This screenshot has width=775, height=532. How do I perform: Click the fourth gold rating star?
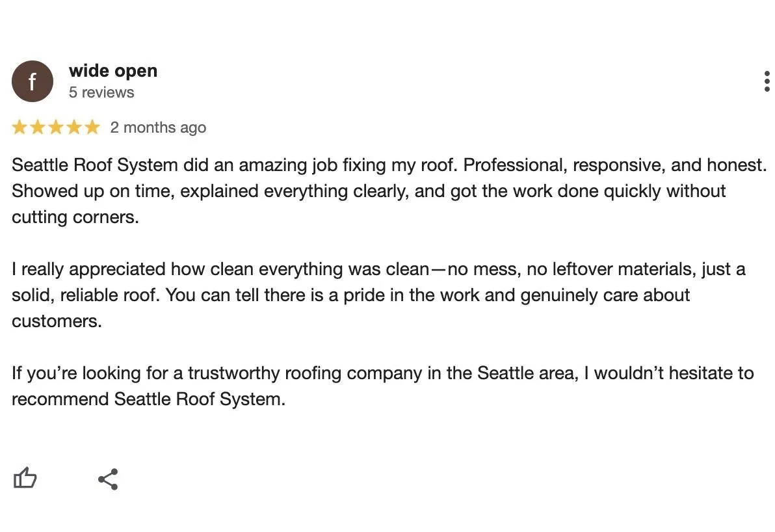[x=74, y=127]
